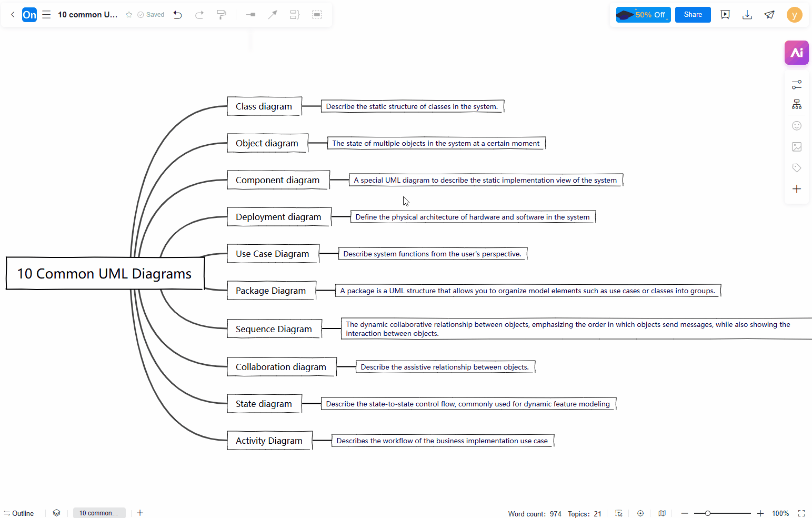Open the style settings panel
812x518 pixels.
click(x=797, y=84)
